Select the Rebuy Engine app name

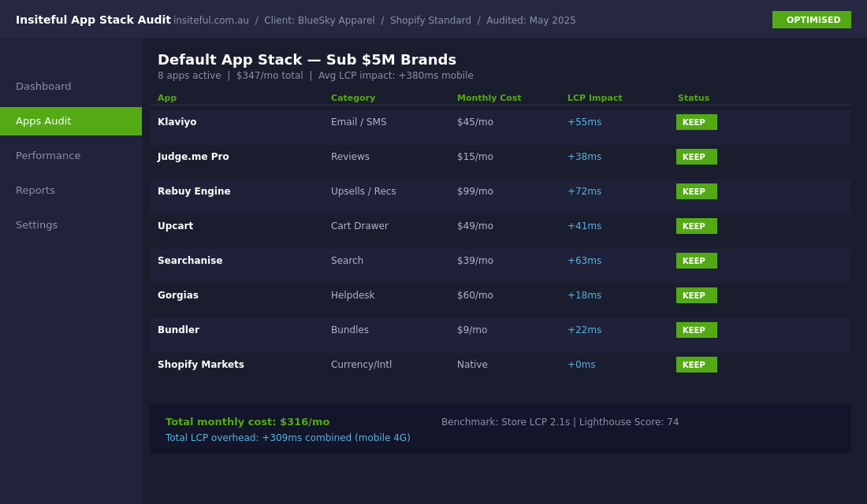coord(194,191)
